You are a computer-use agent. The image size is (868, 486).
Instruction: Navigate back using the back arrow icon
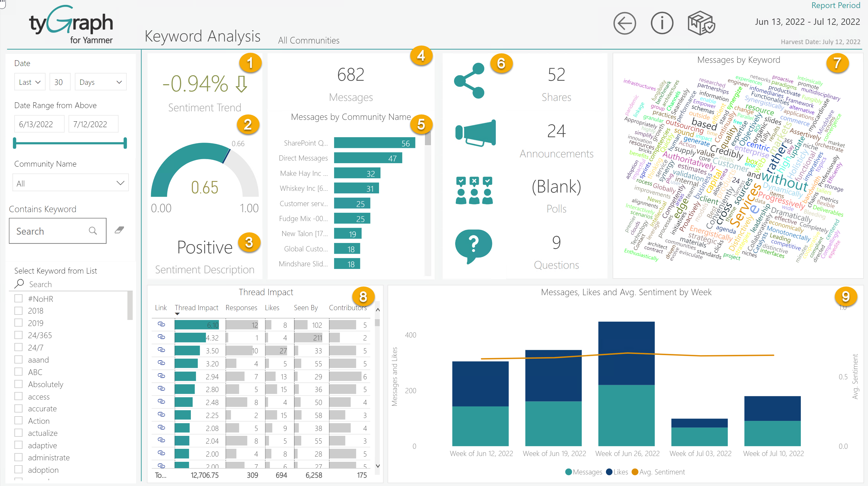(x=625, y=23)
